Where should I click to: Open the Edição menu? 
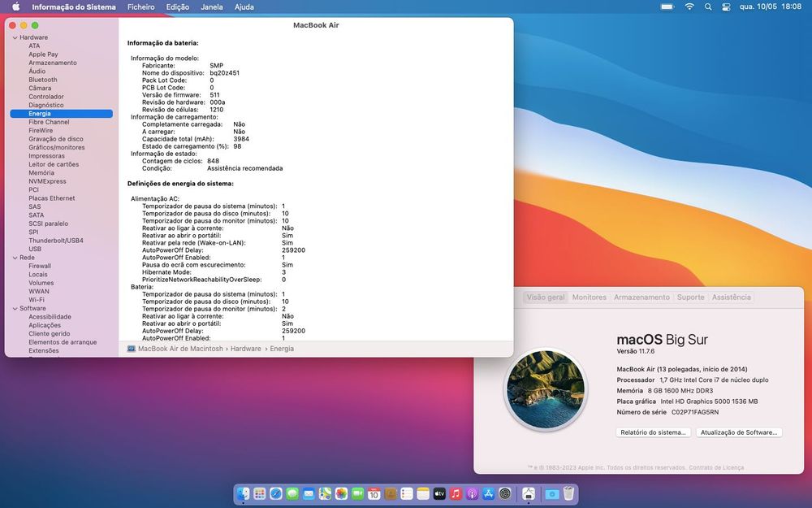pos(178,7)
